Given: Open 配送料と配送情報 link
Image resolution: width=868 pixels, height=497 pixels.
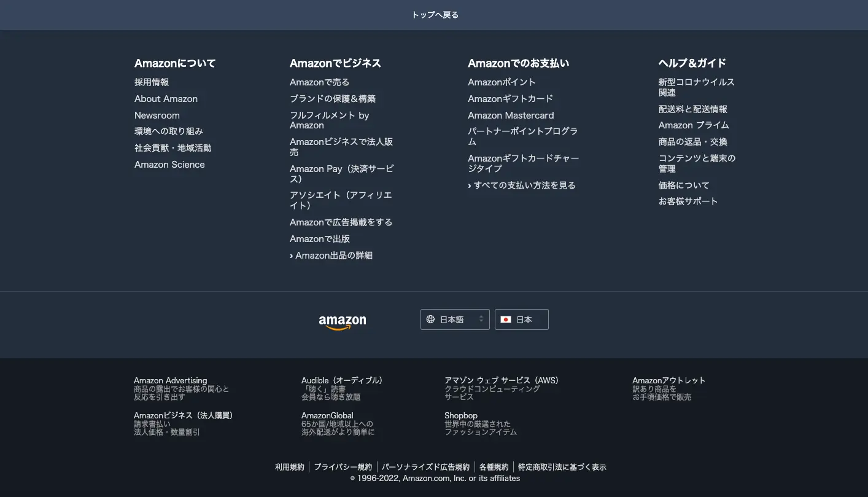Looking at the screenshot, I should pyautogui.click(x=692, y=109).
